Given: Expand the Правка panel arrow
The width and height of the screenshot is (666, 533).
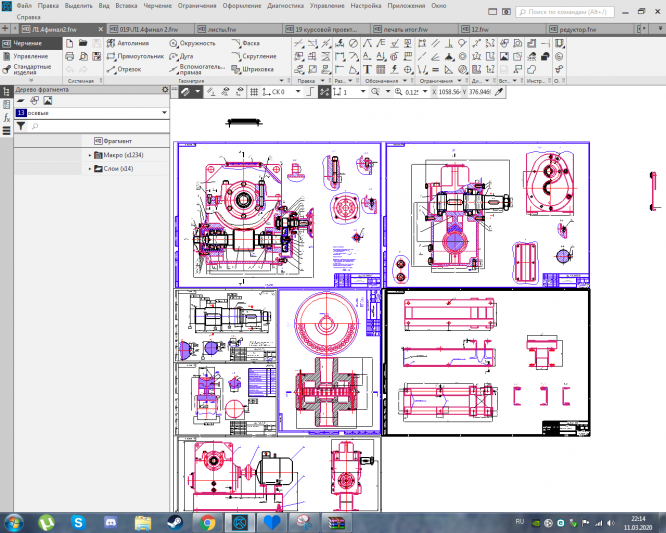Looking at the screenshot, I should coord(323,81).
